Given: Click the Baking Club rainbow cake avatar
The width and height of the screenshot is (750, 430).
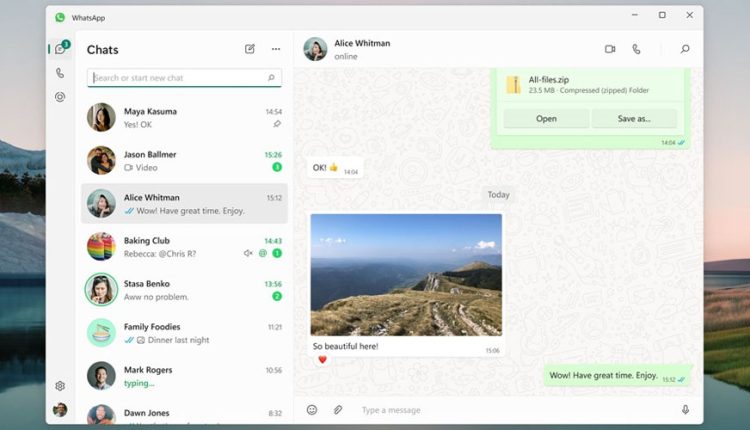Looking at the screenshot, I should click(101, 246).
